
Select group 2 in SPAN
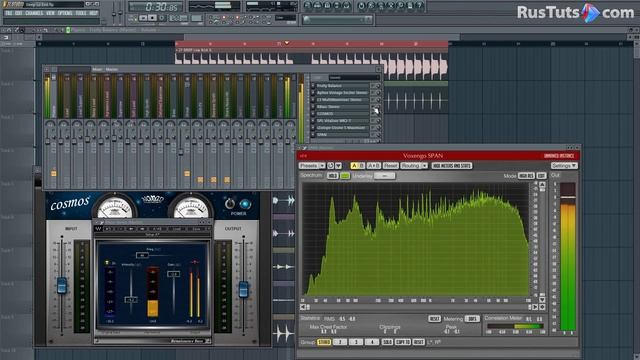(340, 342)
